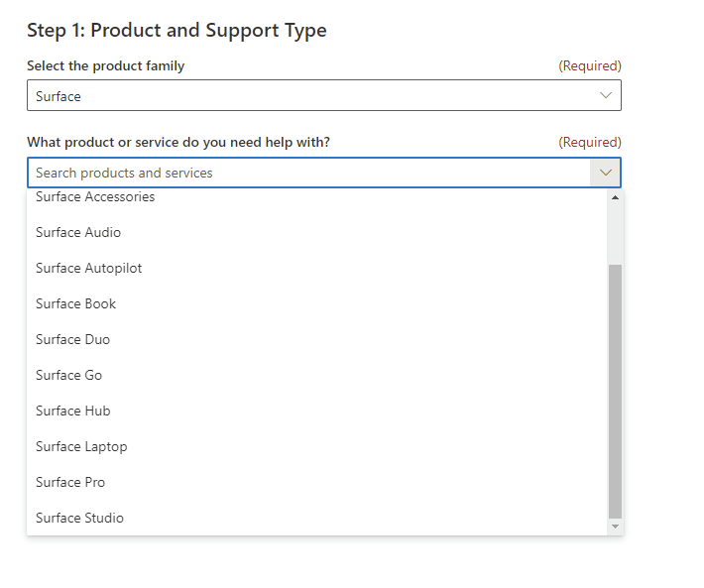Choose Surface Duo from dropdown list

pos(317,339)
